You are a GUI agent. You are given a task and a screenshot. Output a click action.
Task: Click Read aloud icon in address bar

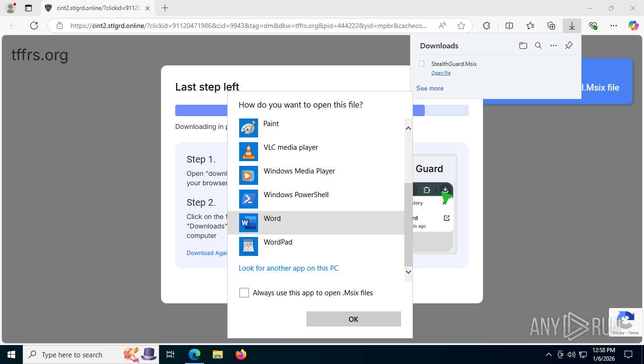tap(442, 26)
